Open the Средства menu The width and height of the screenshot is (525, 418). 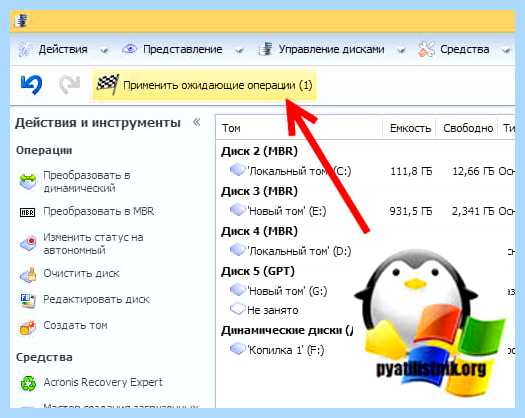point(464,50)
